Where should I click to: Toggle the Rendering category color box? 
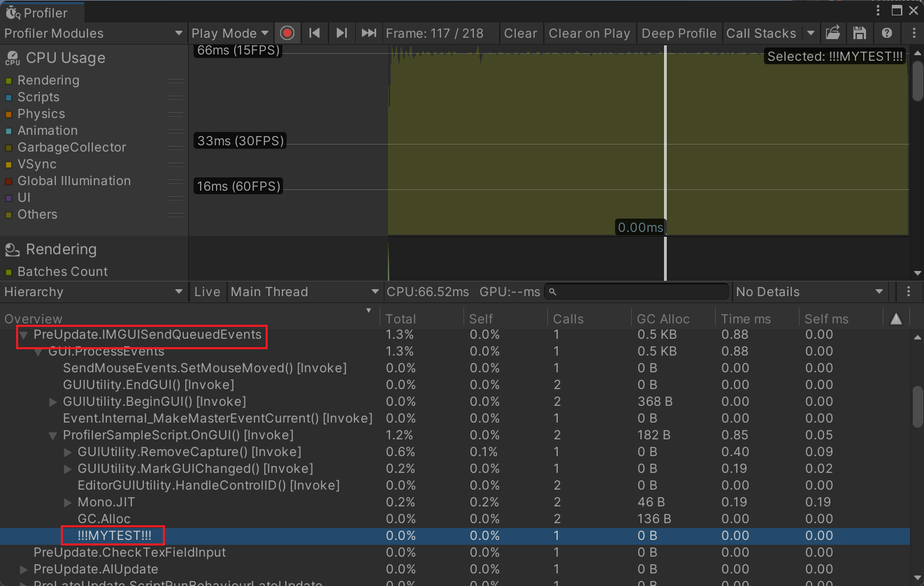pyautogui.click(x=8, y=81)
